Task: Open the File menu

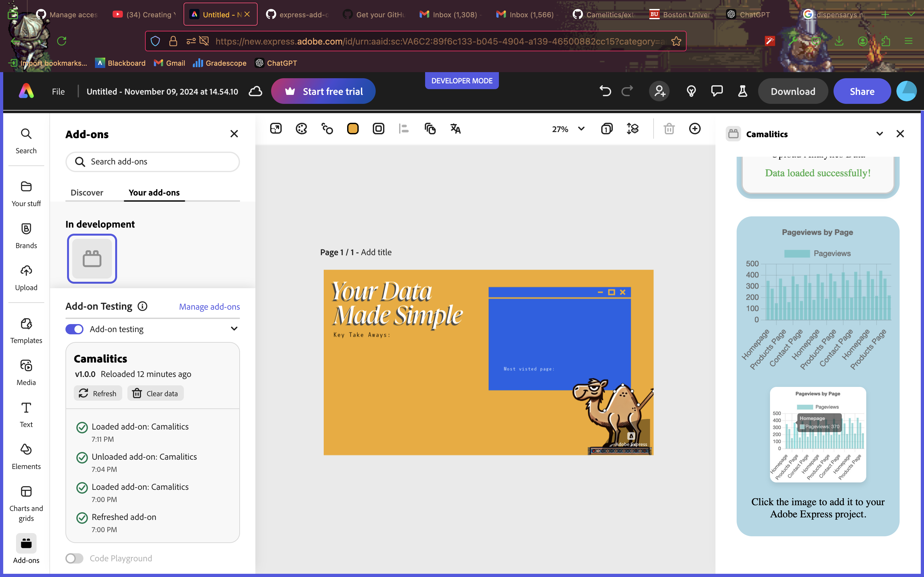Action: coord(58,92)
